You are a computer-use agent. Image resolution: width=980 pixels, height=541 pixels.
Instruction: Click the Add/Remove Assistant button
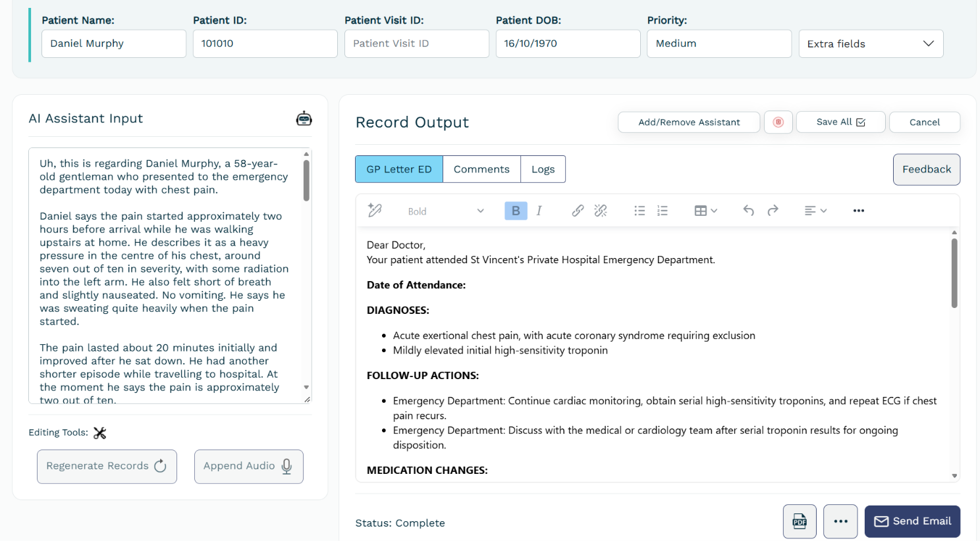(x=689, y=122)
